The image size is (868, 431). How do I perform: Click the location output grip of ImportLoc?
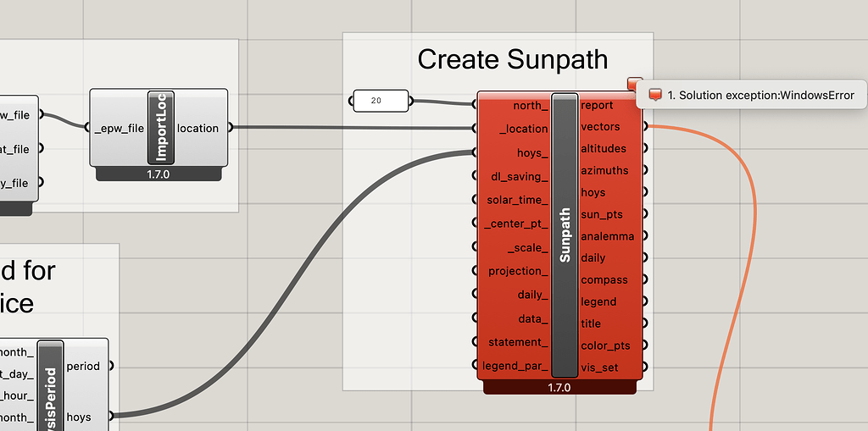[x=230, y=128]
